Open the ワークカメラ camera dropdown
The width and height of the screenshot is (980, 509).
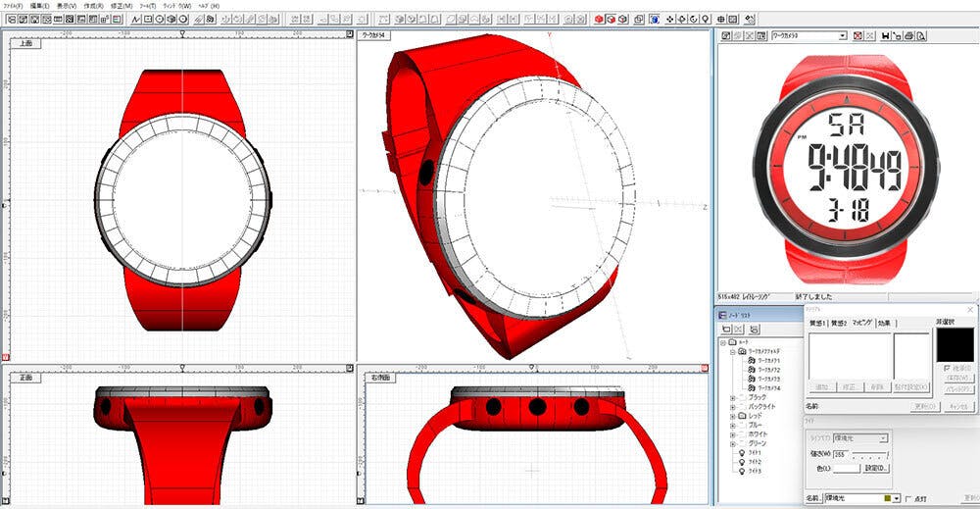[x=842, y=36]
